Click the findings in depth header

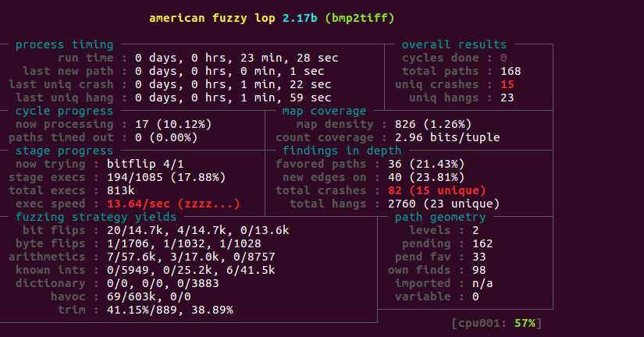coord(342,151)
